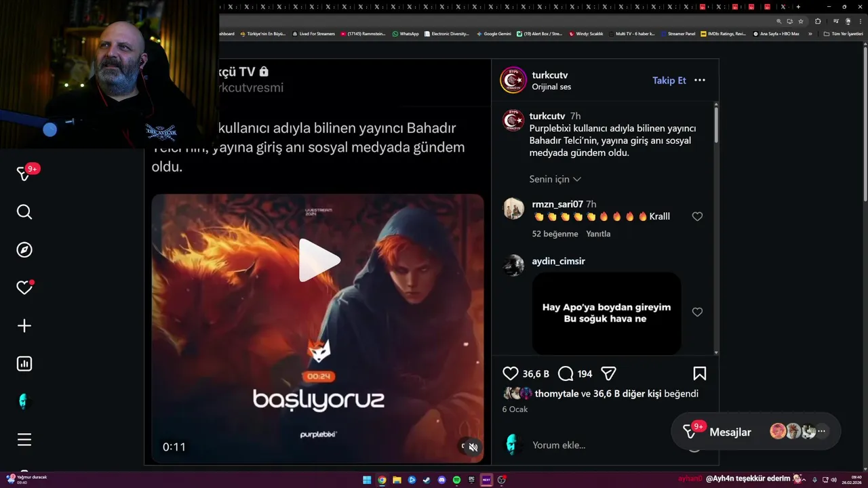Zoom magnifier icon in address bar

coord(779,21)
